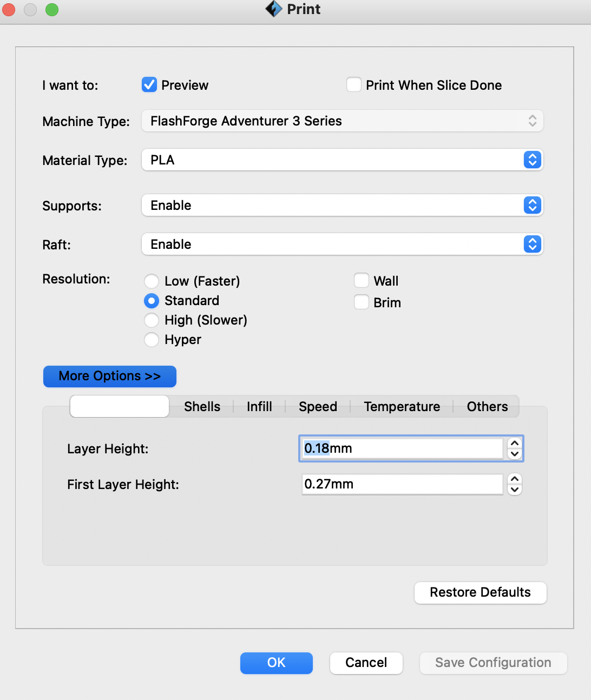
Task: Click the Layer Height input field
Action: pos(402,448)
